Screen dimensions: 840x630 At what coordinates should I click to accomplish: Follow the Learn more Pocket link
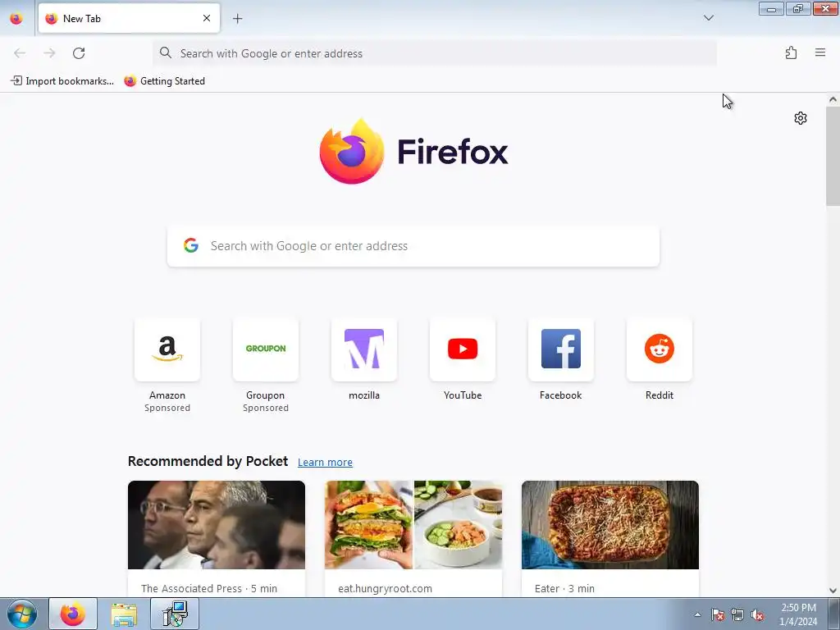click(325, 462)
